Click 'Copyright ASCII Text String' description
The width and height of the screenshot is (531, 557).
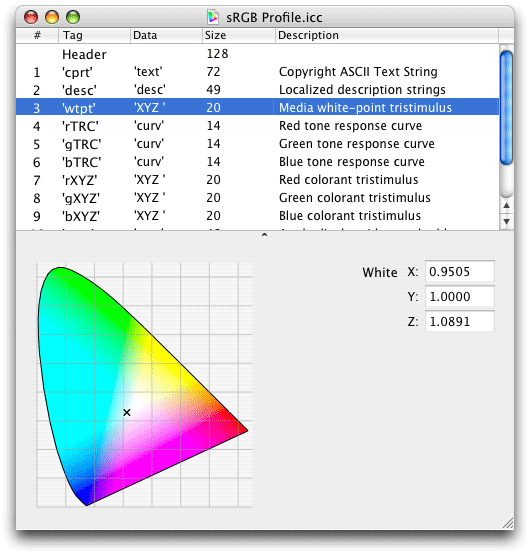point(358,72)
